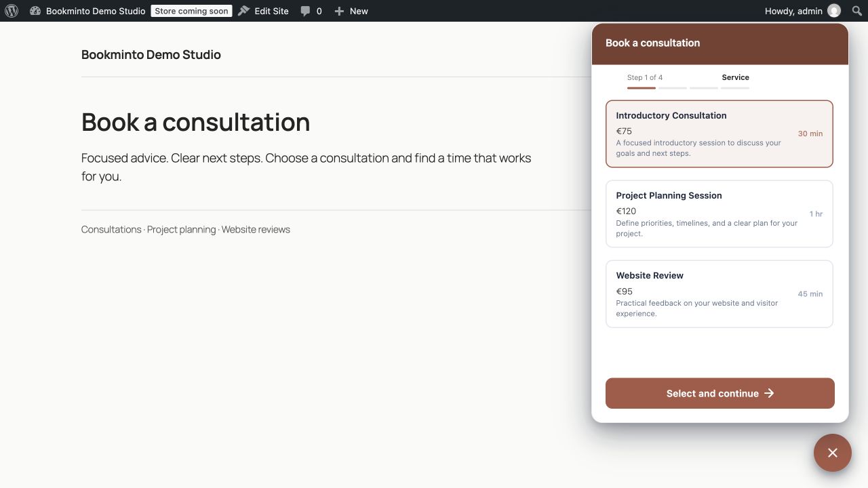Open the Bookminto Demo Studio admin menu
Viewport: 868px width, 488px height.
pyautogui.click(x=87, y=11)
